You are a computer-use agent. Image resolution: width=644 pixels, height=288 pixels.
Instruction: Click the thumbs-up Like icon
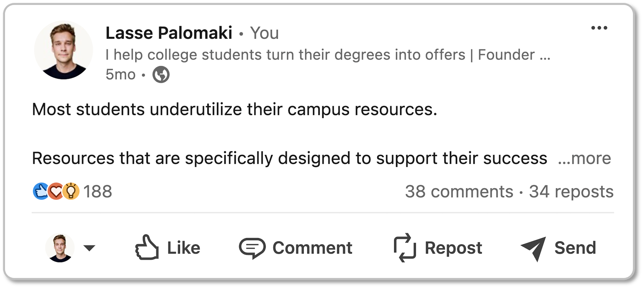pos(147,247)
